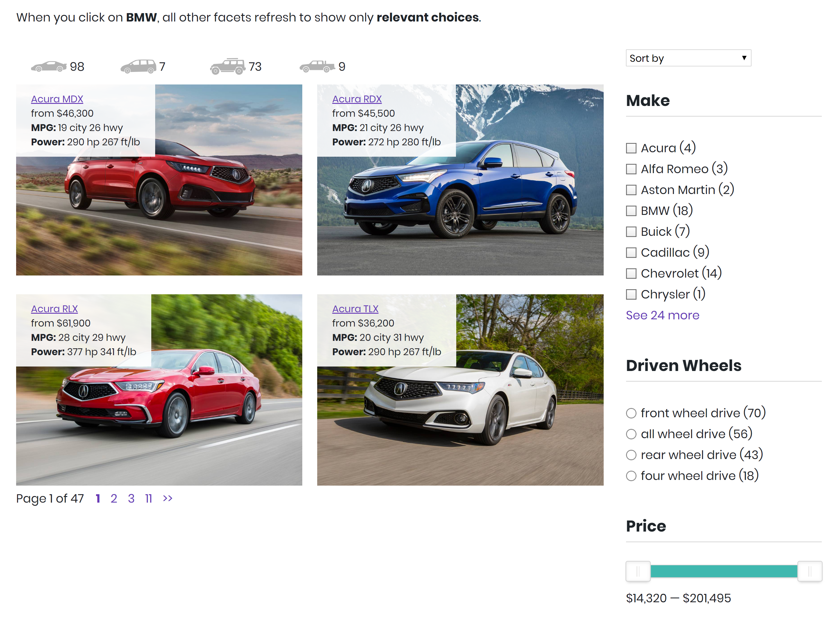
Task: Select front wheel drive radio button
Action: (x=631, y=413)
